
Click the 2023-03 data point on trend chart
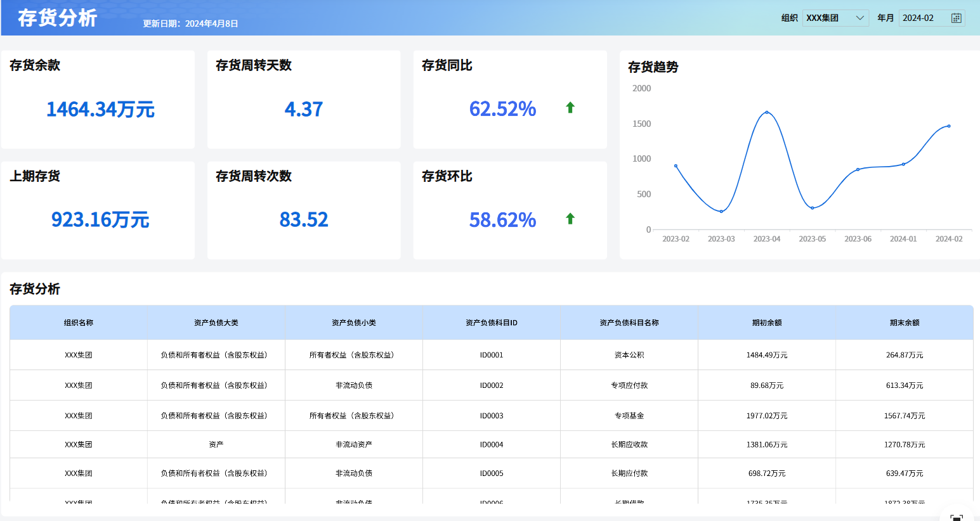coord(721,212)
